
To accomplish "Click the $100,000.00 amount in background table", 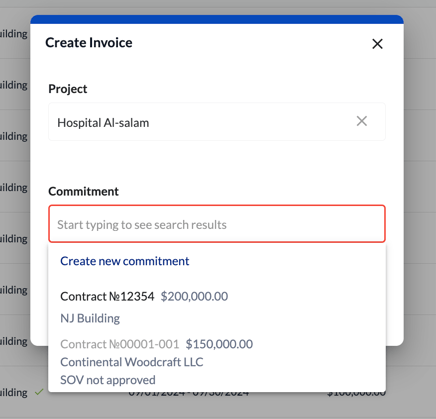I will pyautogui.click(x=356, y=394).
